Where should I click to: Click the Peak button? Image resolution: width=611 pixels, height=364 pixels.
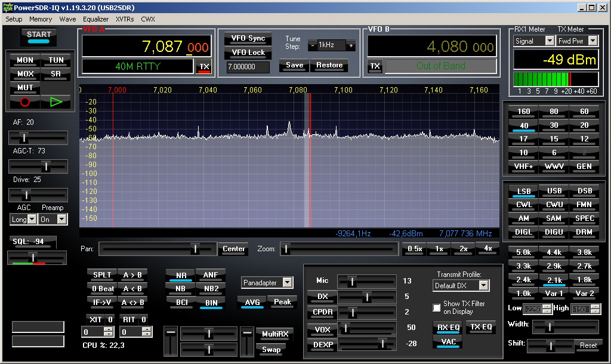click(282, 302)
